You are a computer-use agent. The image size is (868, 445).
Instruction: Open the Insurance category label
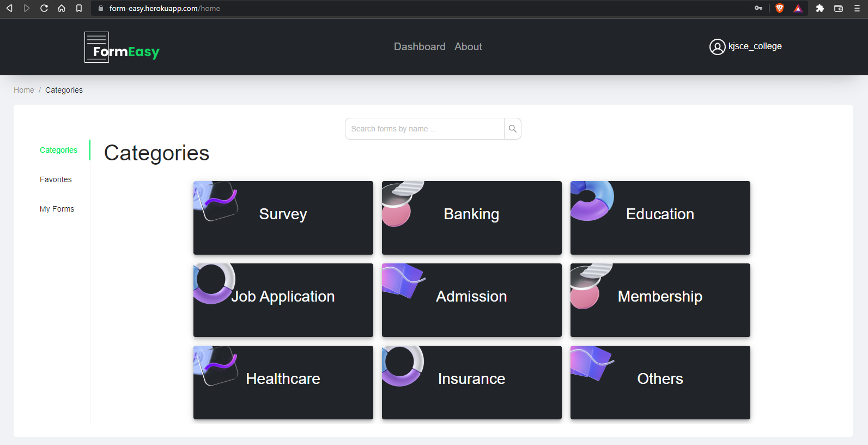pos(471,379)
